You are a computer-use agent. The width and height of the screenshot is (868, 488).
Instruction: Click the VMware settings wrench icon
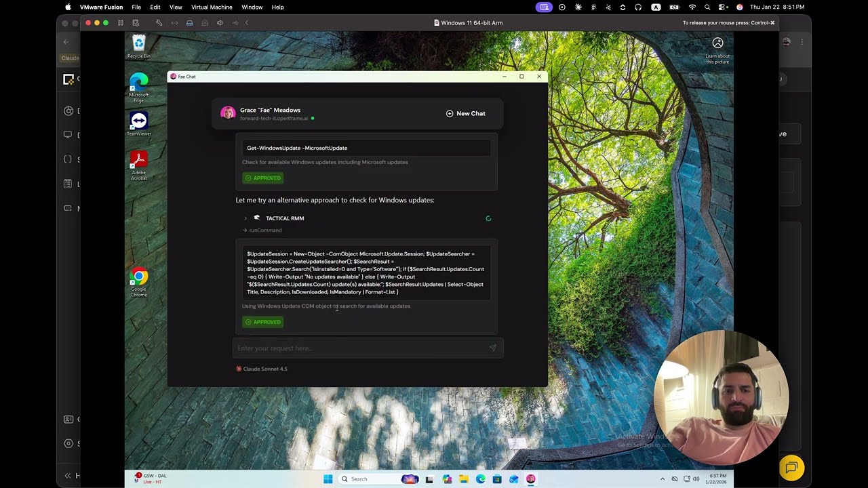(x=159, y=23)
